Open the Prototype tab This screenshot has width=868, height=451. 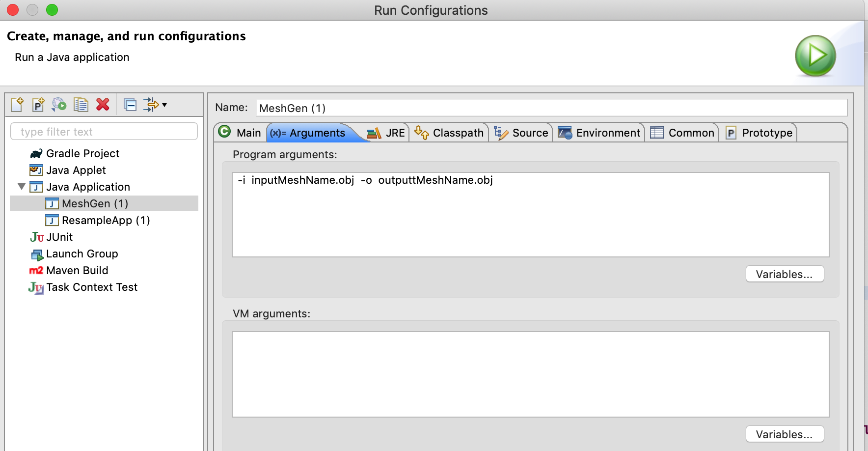coord(759,133)
